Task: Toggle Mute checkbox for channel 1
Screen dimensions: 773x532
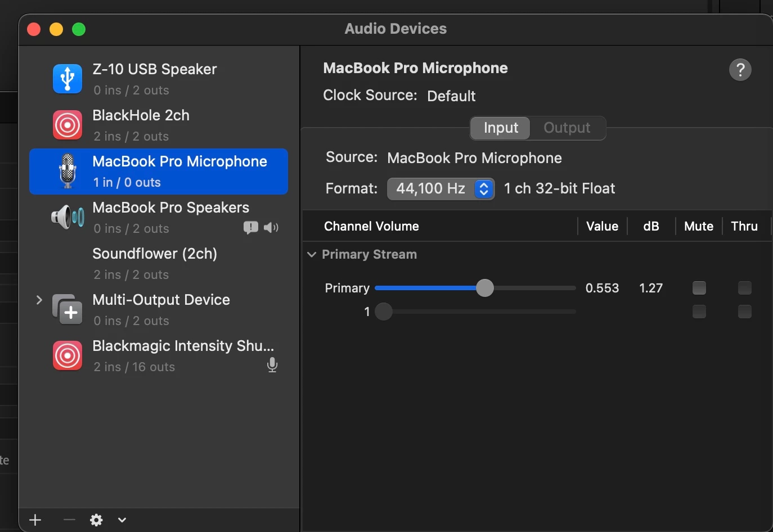Action: (x=699, y=312)
